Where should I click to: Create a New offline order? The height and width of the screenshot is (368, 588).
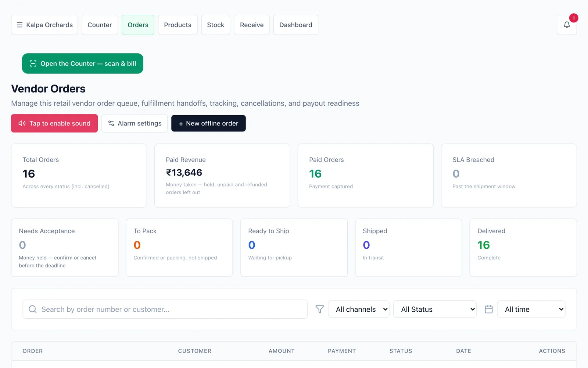click(x=208, y=123)
